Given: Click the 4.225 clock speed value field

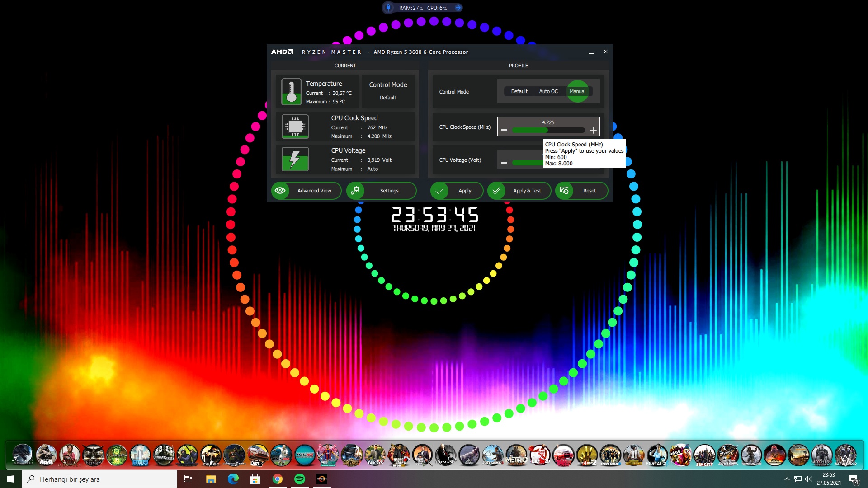Looking at the screenshot, I should tap(548, 122).
